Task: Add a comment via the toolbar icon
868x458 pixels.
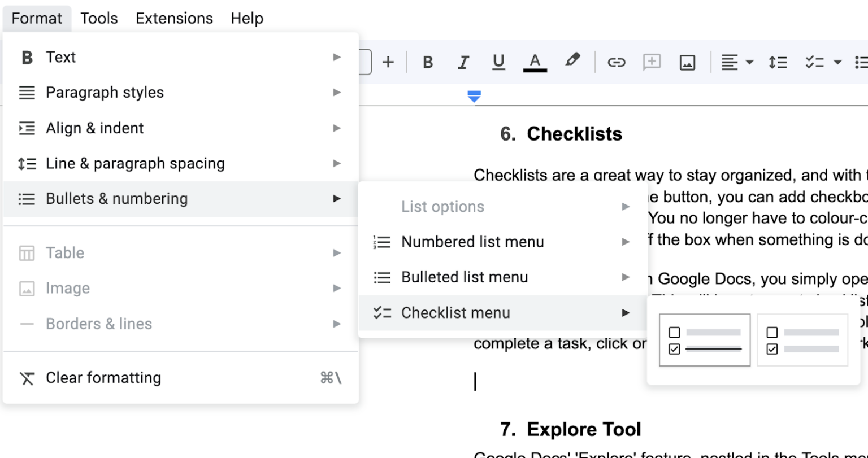Action: click(x=651, y=62)
